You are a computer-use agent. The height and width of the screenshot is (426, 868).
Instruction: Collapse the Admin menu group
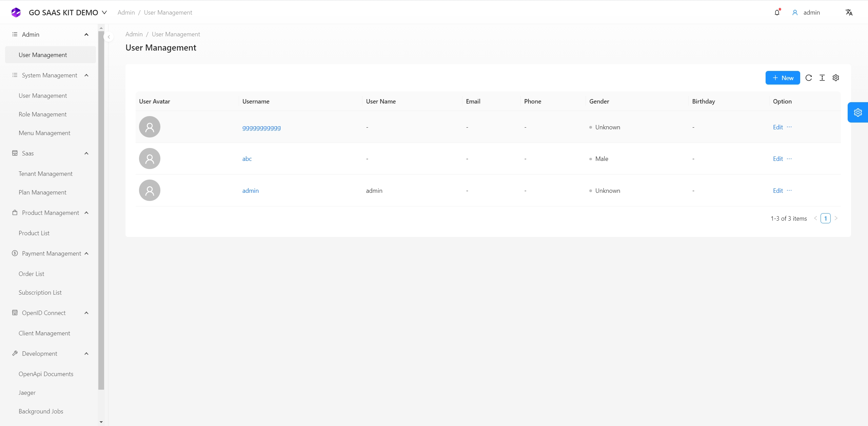click(x=86, y=35)
